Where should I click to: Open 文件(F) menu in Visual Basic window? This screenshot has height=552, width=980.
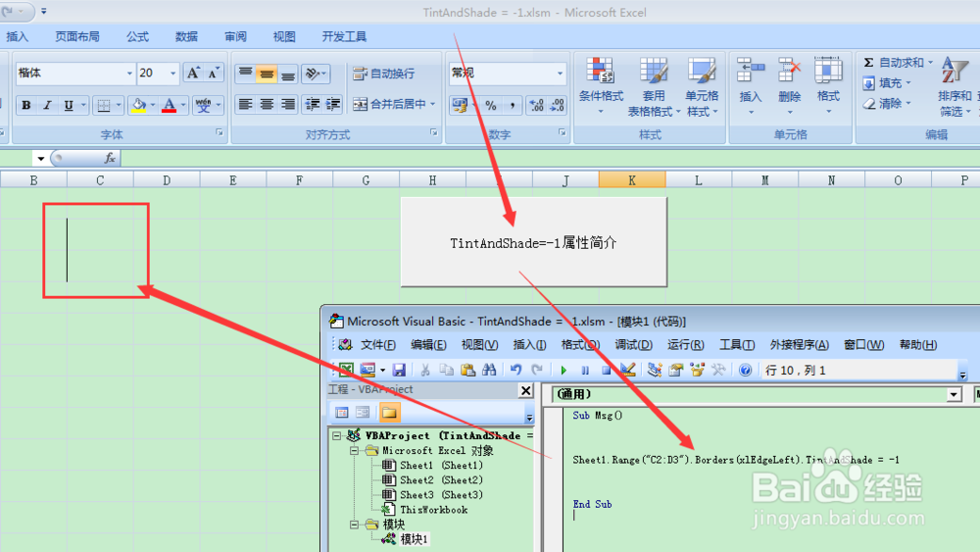pos(378,345)
